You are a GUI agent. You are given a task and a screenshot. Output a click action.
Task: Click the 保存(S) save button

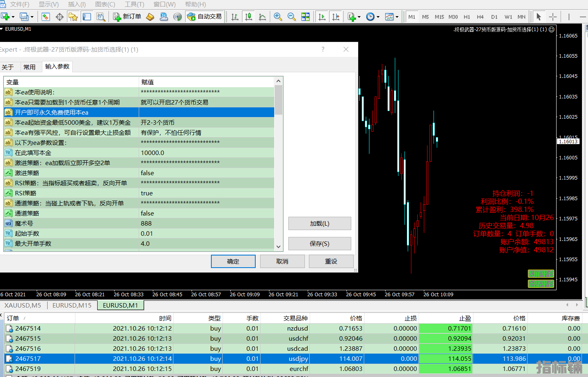coord(320,243)
